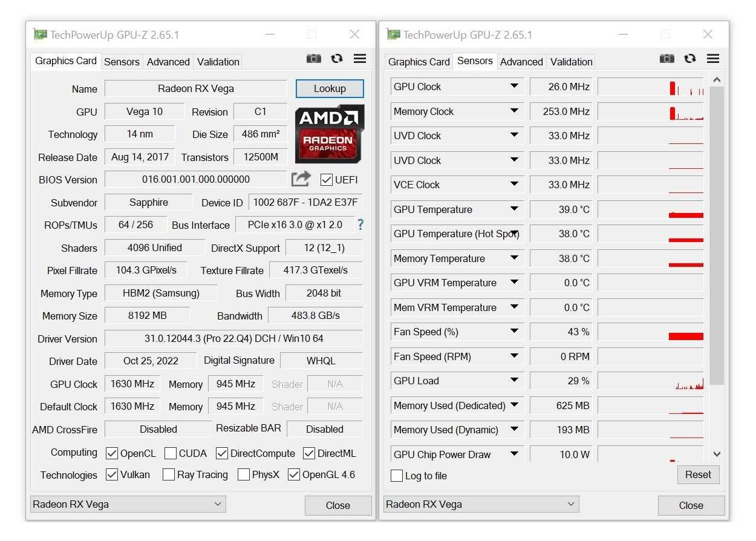This screenshot has width=756, height=541.
Task: Switch to Sensors tab in left window
Action: coord(122,62)
